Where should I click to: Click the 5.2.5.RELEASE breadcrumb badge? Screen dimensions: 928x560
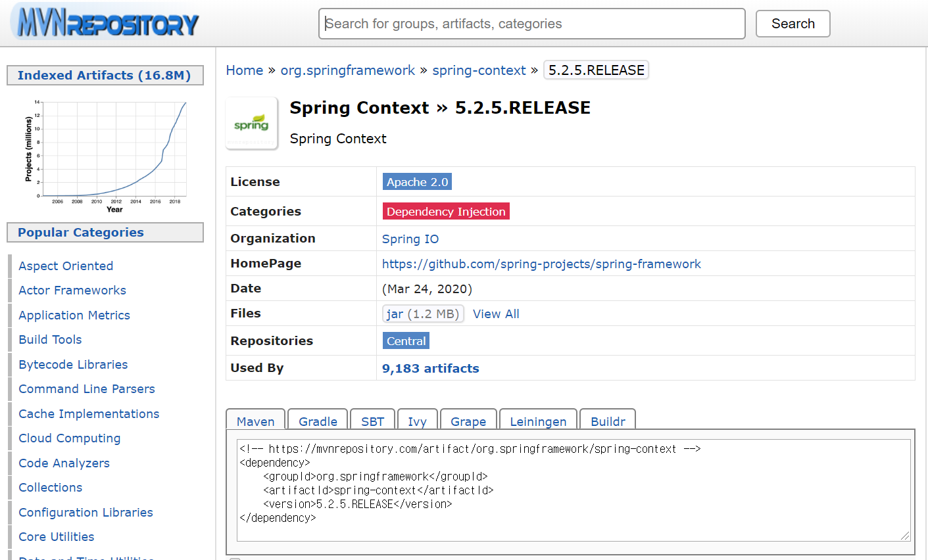click(x=597, y=70)
